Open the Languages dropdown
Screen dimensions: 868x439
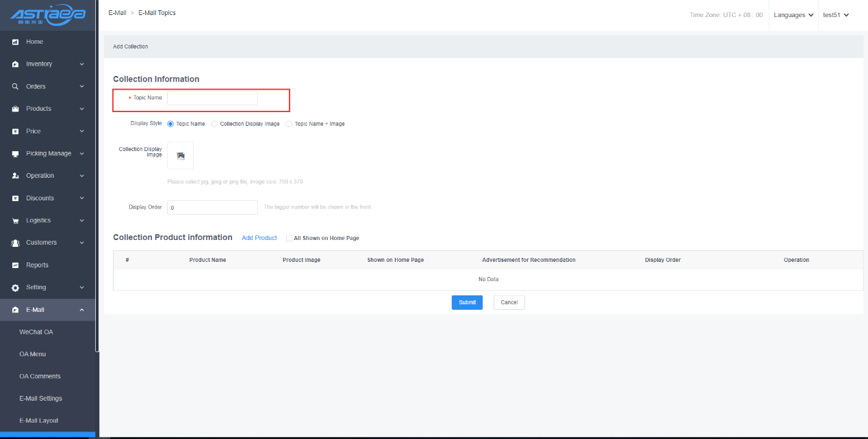793,15
